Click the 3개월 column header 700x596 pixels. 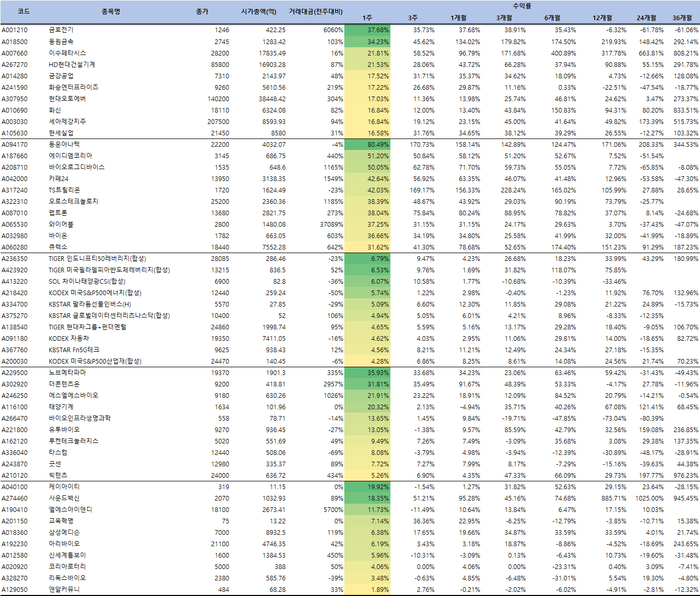tap(504, 18)
